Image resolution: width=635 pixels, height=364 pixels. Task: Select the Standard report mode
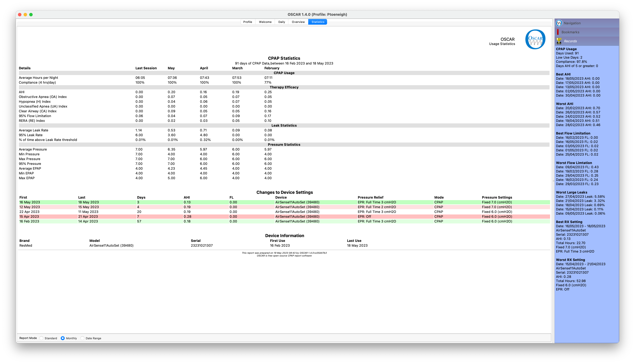tap(41, 338)
